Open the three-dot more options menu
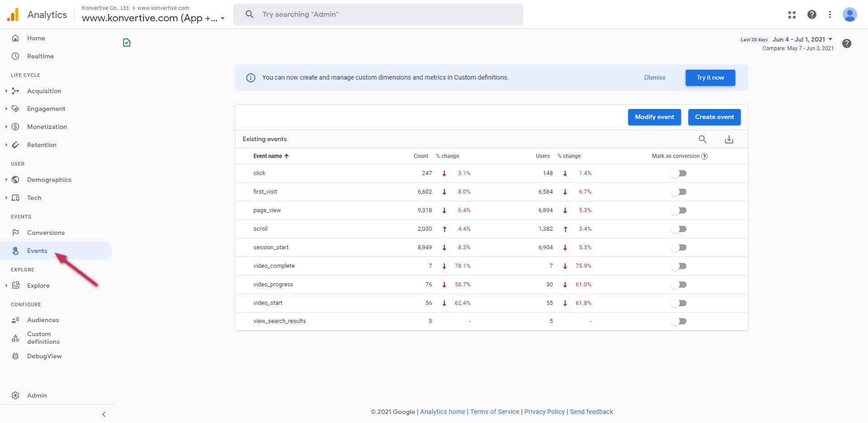The width and height of the screenshot is (868, 423). [x=830, y=14]
